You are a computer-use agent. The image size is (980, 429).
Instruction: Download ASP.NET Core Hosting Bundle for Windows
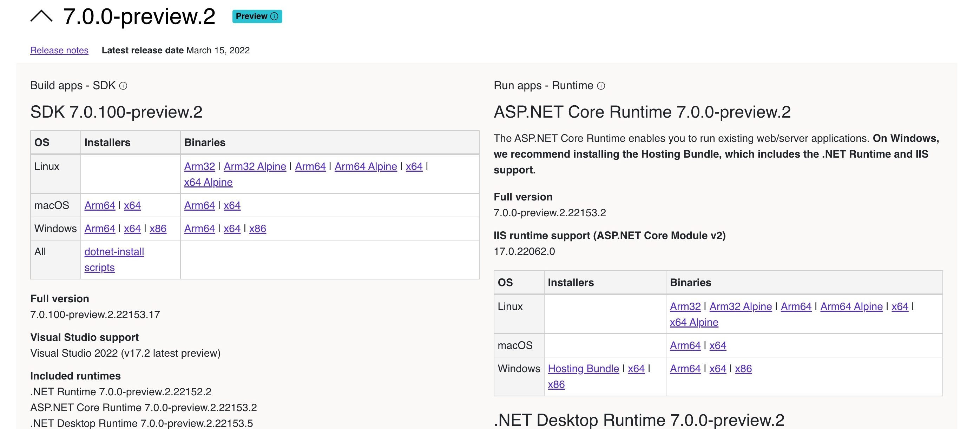(583, 369)
